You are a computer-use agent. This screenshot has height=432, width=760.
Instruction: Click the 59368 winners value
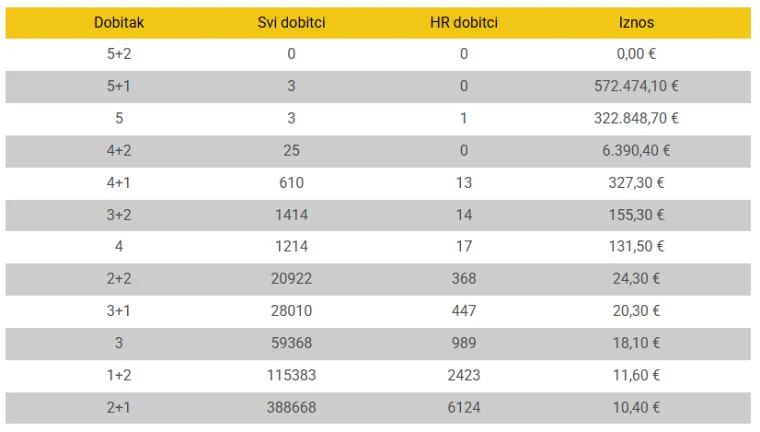point(291,343)
